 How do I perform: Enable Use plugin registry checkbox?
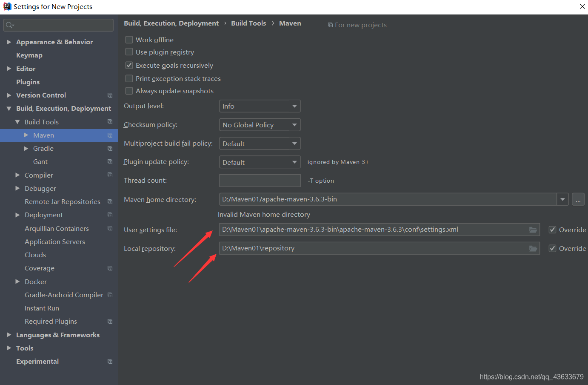[129, 52]
